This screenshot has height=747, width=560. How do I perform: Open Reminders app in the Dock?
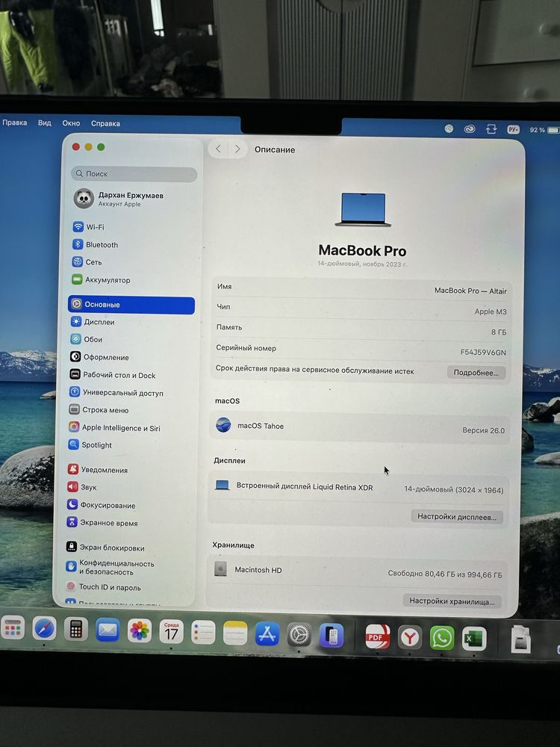pos(203,633)
